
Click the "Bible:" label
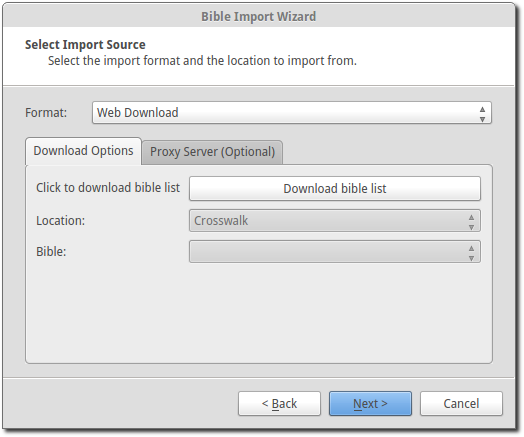click(51, 252)
